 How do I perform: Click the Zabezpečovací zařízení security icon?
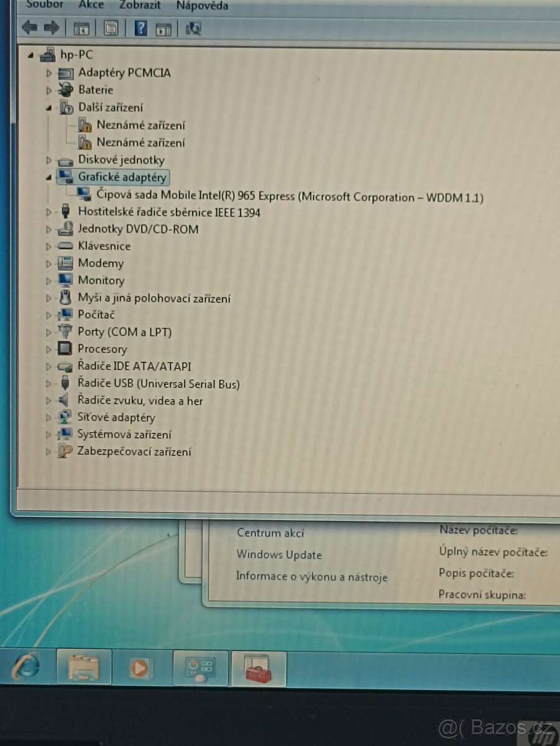(65, 451)
